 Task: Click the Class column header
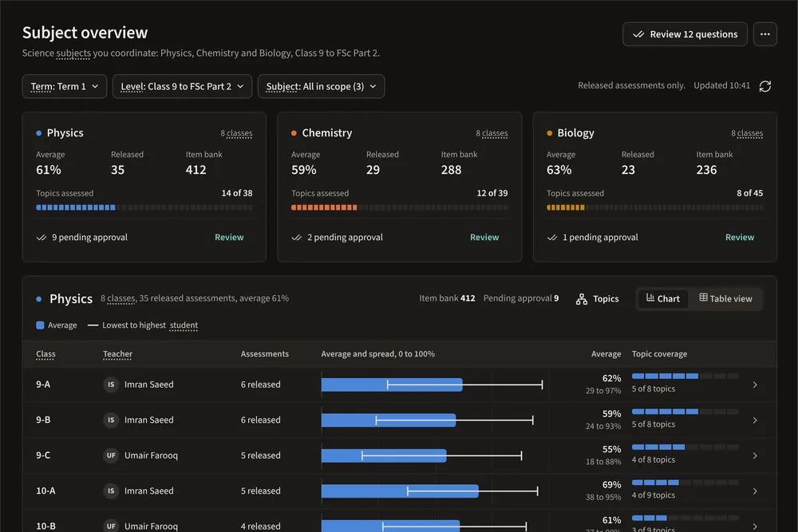click(x=45, y=354)
